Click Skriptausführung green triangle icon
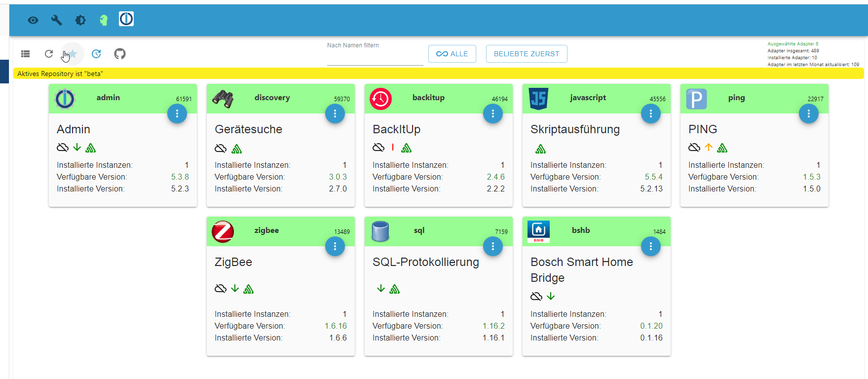Viewport: 868px width, 379px height. (x=541, y=149)
